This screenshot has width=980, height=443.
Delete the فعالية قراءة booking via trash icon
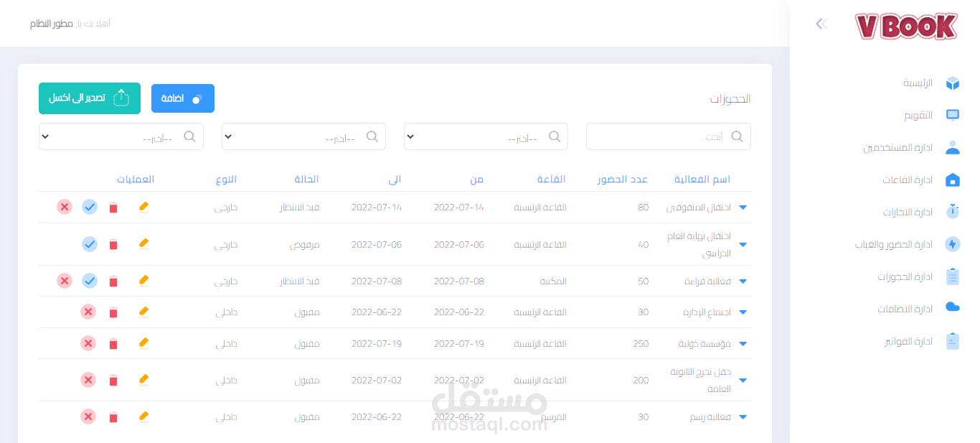click(113, 281)
